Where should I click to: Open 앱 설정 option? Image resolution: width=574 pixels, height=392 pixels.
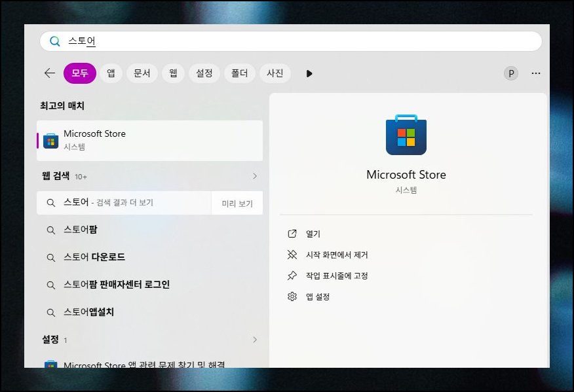click(318, 296)
